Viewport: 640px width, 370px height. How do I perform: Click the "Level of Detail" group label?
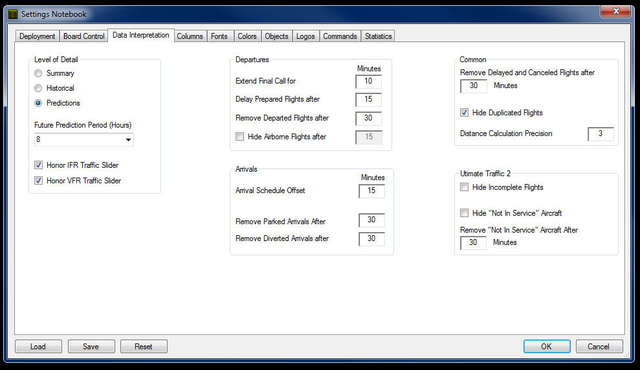(x=56, y=60)
